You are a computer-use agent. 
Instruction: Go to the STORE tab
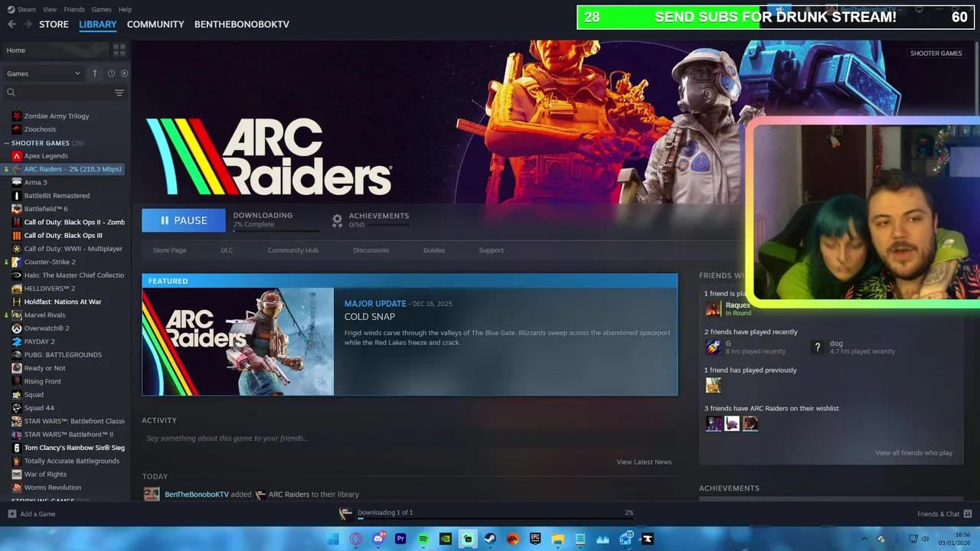coord(54,24)
